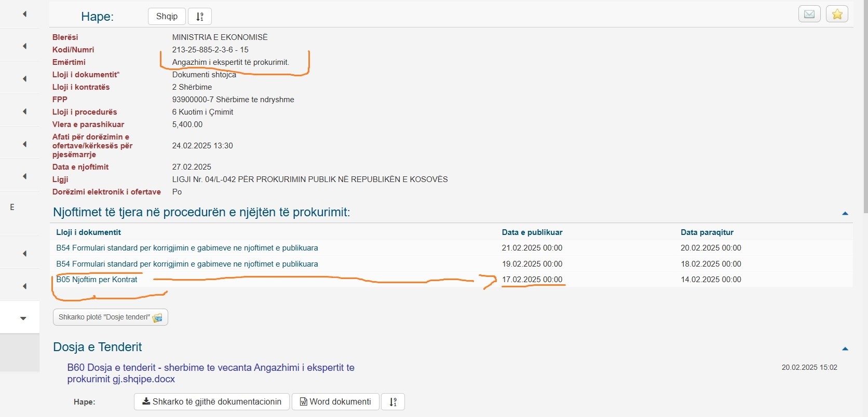
Task: Click the sort icon beside Word dokumenti
Action: click(393, 402)
